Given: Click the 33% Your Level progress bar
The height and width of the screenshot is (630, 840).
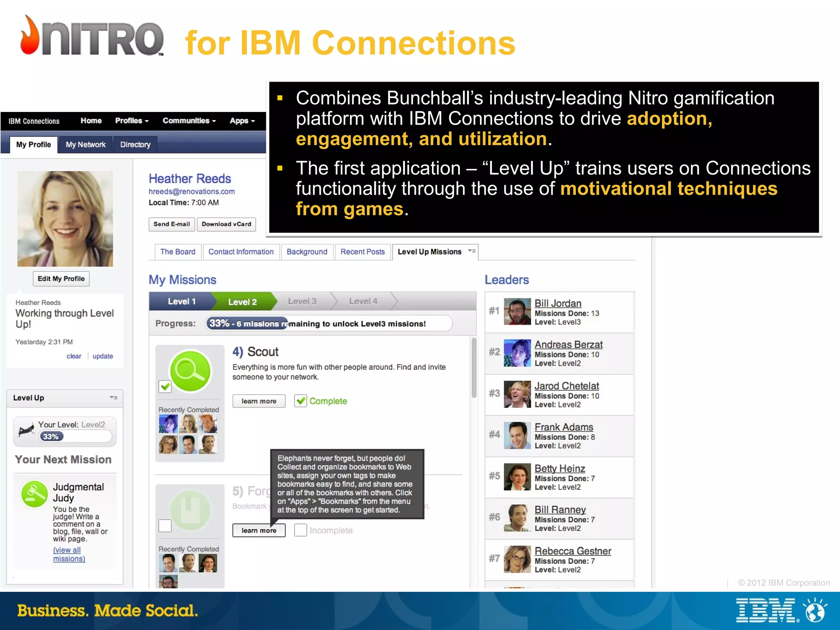Looking at the screenshot, I should (75, 437).
